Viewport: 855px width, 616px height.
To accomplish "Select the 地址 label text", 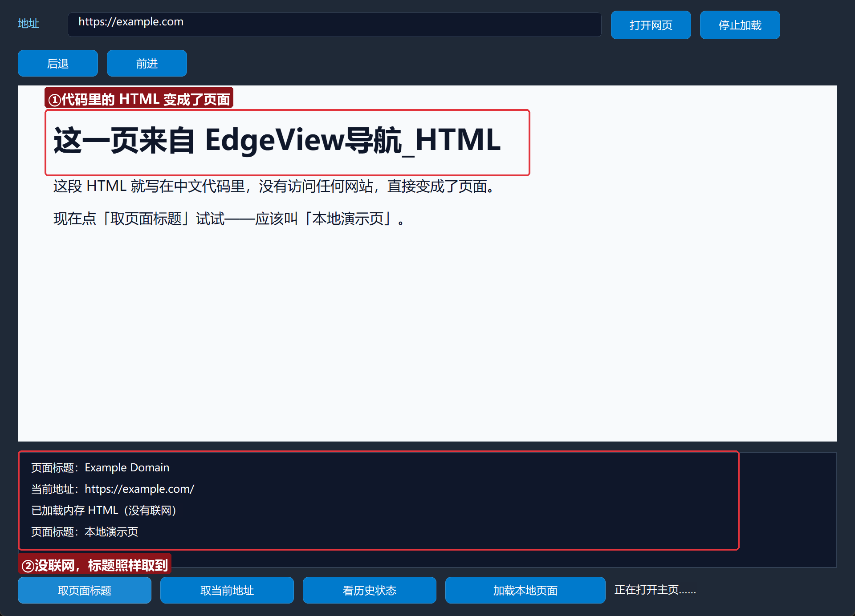I will pyautogui.click(x=28, y=24).
